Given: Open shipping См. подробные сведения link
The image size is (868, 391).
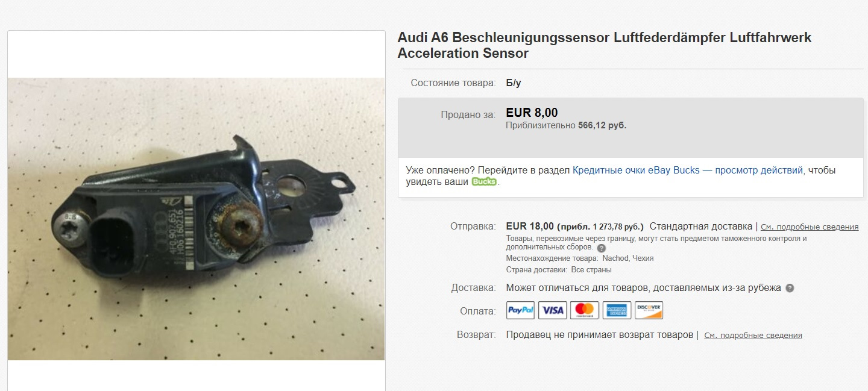Looking at the screenshot, I should click(x=810, y=227).
